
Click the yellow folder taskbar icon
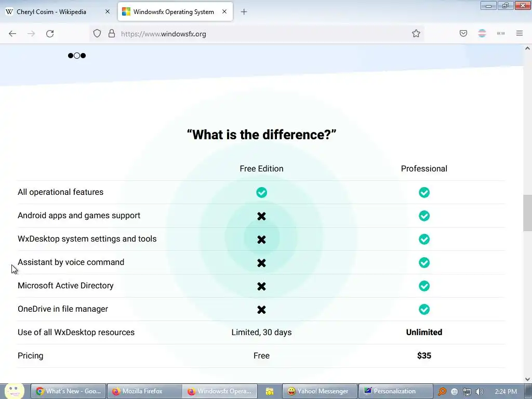coord(270,392)
